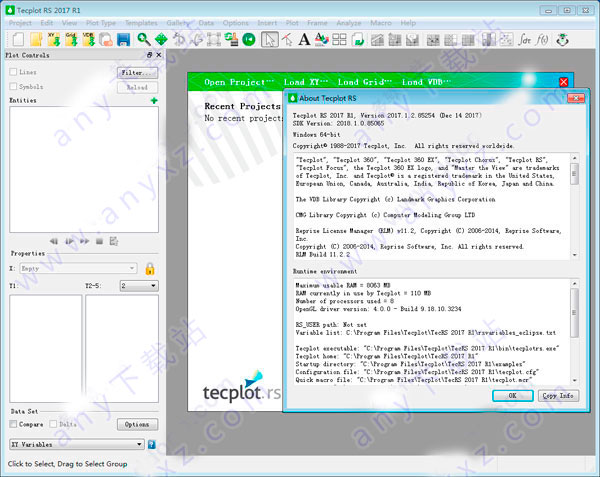Open the Macro menu
600x477 pixels.
381,23
